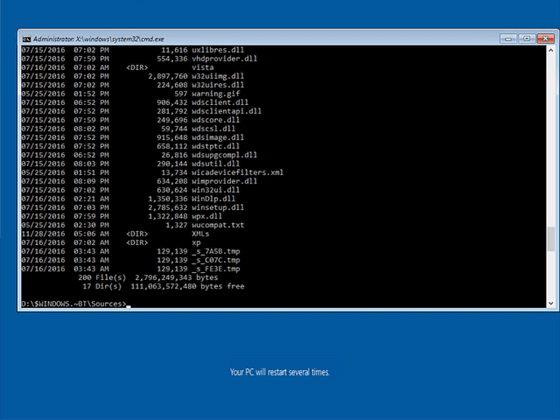Image resolution: width=560 pixels, height=420 pixels.
Task: Click the file name vhdprovider.dll
Action: pyautogui.click(x=224, y=59)
